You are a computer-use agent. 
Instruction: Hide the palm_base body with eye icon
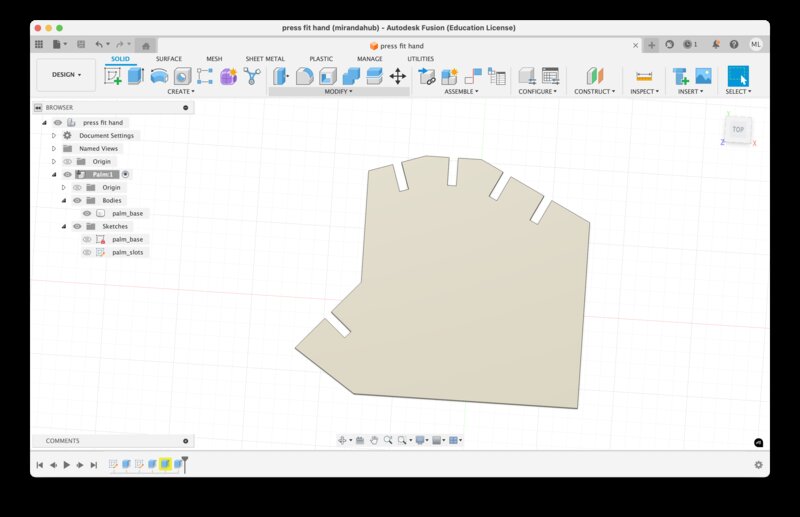click(x=87, y=213)
